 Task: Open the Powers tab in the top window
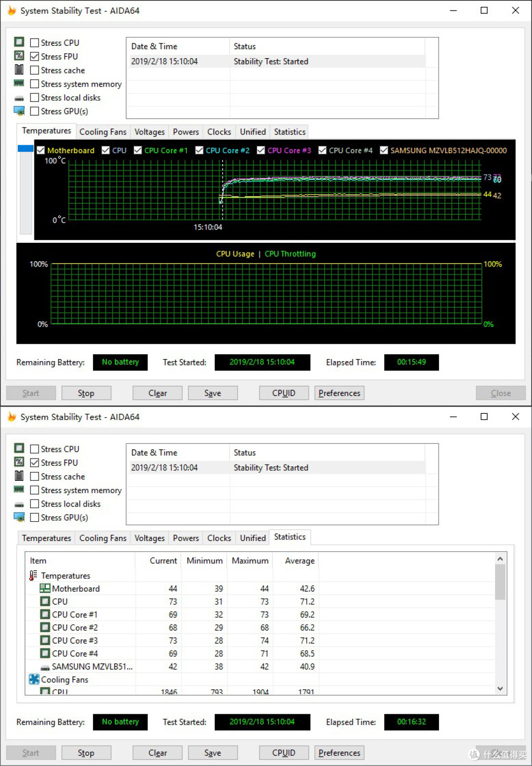(186, 132)
